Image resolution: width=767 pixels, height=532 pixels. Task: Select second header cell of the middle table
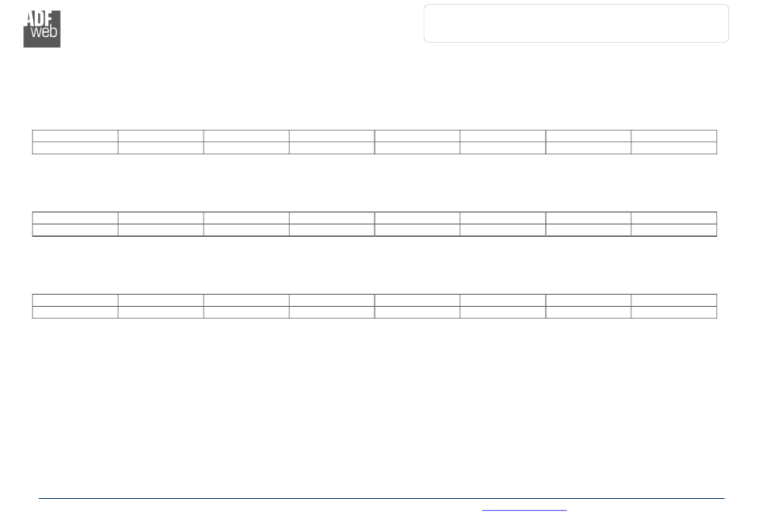point(161,218)
